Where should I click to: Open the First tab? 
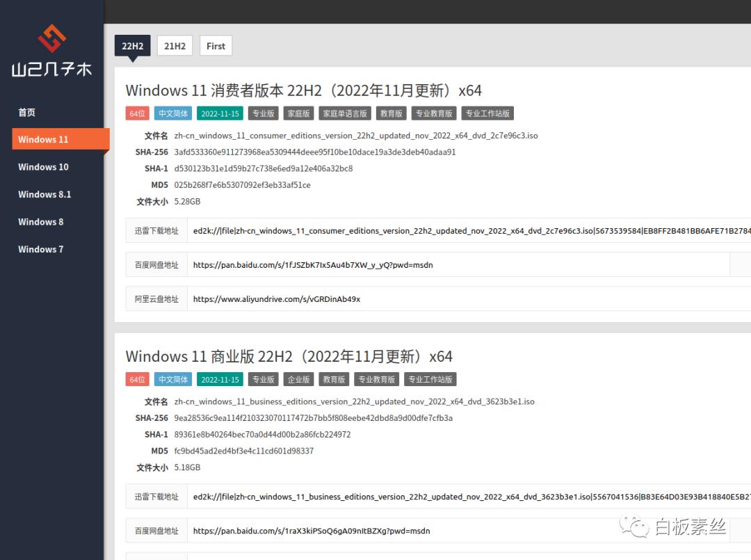tap(216, 46)
